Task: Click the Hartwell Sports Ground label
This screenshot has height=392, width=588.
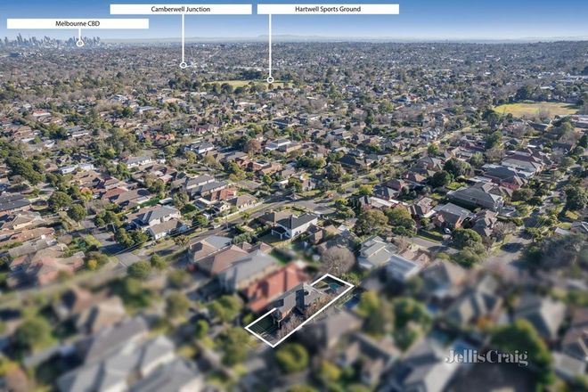Action: 328,9
